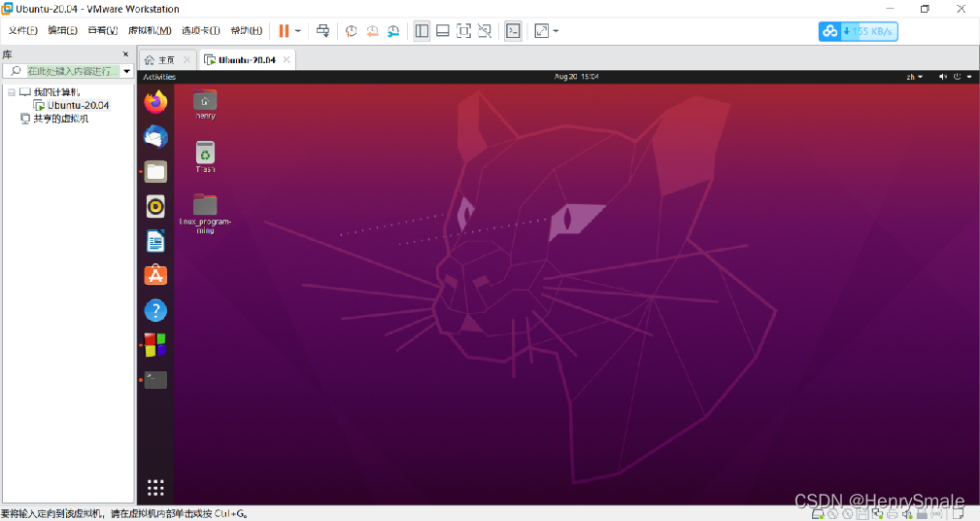This screenshot has width=980, height=521.
Task: Click the floppy drive status bar icon
Action: [x=862, y=514]
